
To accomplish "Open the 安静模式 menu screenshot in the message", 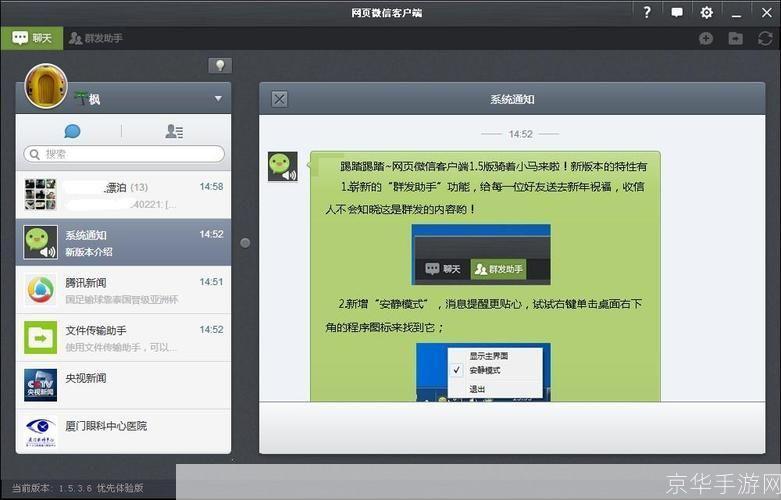I will click(x=484, y=372).
